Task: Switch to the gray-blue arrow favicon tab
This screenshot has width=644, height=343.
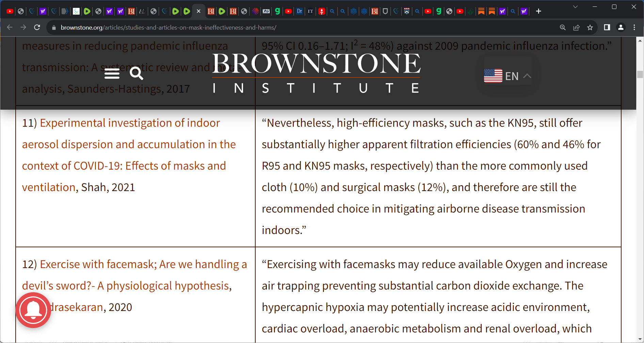Action: (65, 11)
